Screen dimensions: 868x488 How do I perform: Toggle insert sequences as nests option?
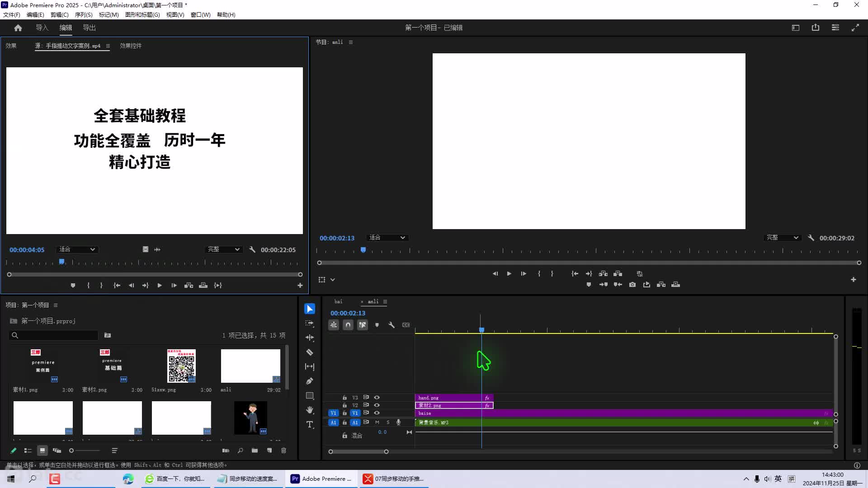tap(334, 325)
